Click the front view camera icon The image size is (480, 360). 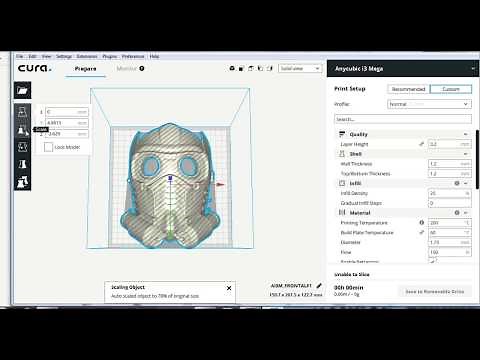(241, 68)
